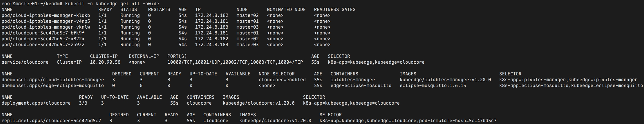Click pod/cloud-iptables-manager-v4np5 entry

[x=46, y=21]
